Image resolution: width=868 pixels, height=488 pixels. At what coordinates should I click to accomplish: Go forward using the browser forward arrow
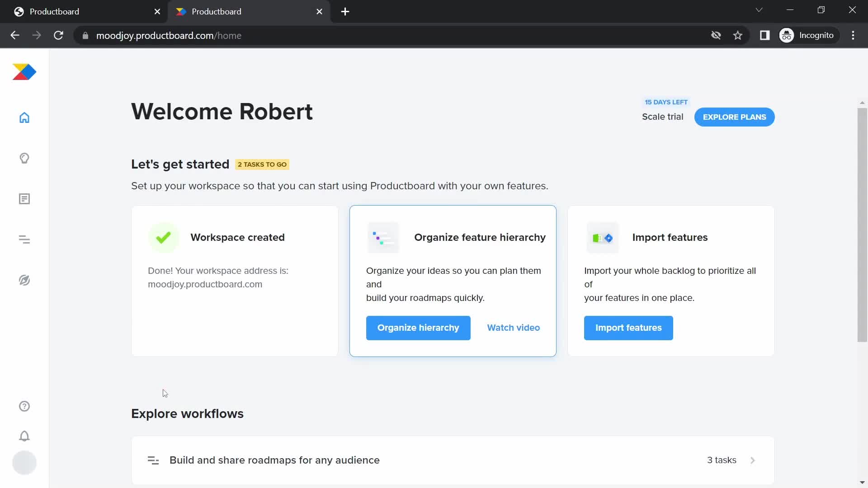point(37,35)
